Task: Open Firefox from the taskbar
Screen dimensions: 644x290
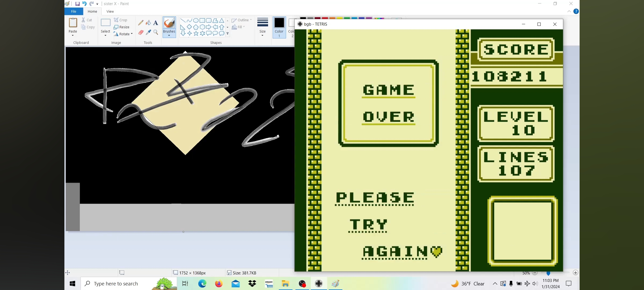Action: [219, 284]
